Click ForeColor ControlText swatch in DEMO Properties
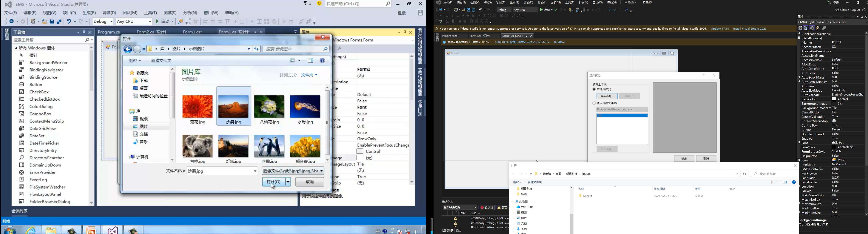 [834, 147]
